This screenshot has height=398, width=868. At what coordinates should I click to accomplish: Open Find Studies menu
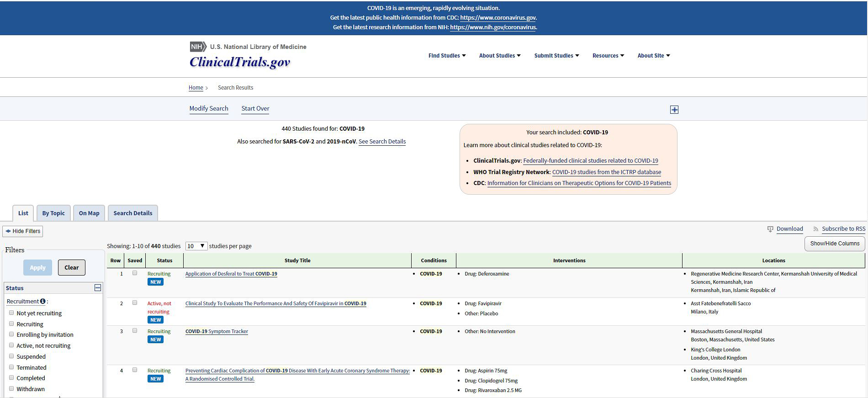pyautogui.click(x=447, y=56)
